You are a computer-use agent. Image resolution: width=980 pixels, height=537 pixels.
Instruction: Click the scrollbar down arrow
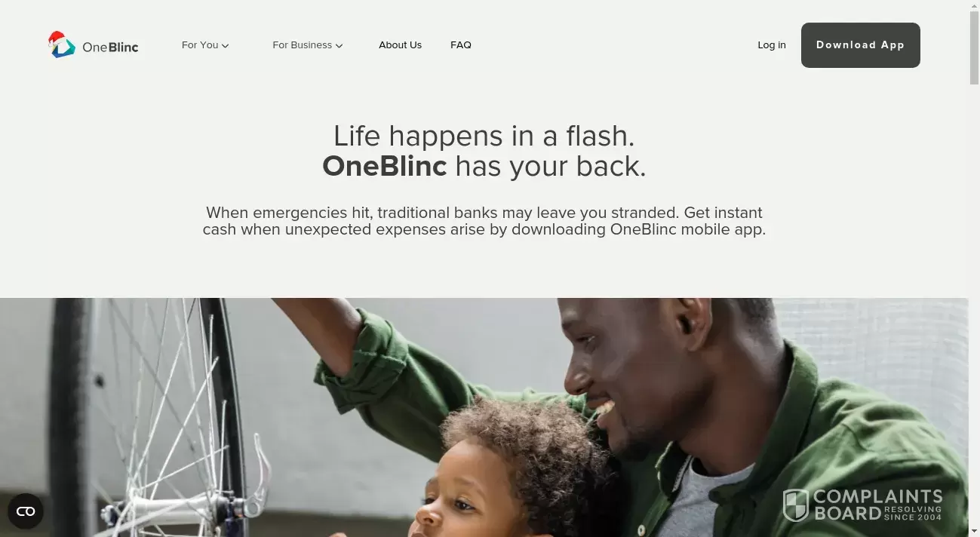click(x=974, y=531)
